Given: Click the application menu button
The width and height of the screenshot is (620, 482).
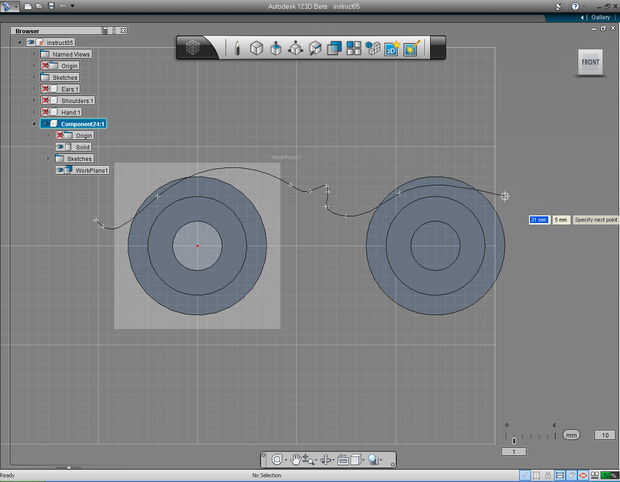Looking at the screenshot, I should tap(9, 6).
